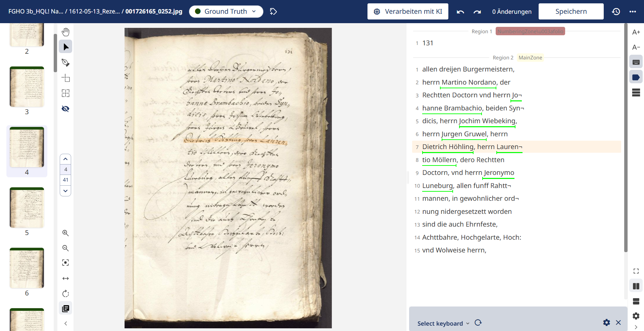
Task: Open the three-dots more options menu
Action: tap(633, 12)
